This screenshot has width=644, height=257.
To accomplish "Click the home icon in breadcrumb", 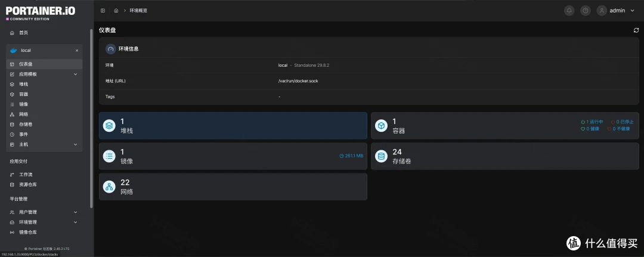I will [116, 11].
